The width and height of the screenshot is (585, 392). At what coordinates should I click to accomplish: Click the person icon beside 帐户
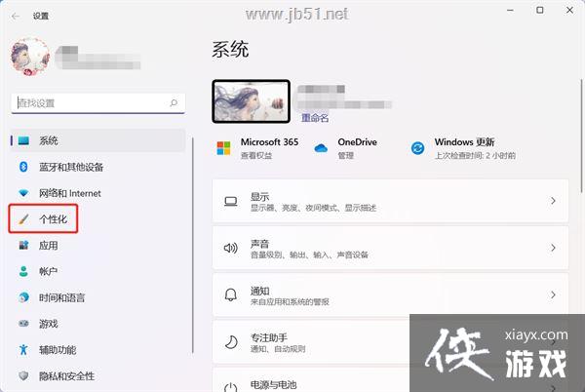23,271
